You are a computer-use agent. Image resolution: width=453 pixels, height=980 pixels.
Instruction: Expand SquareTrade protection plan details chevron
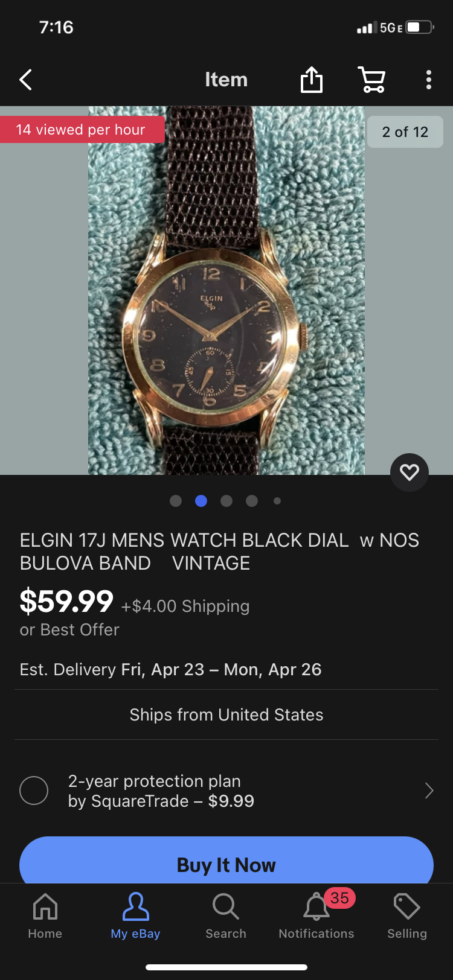429,791
